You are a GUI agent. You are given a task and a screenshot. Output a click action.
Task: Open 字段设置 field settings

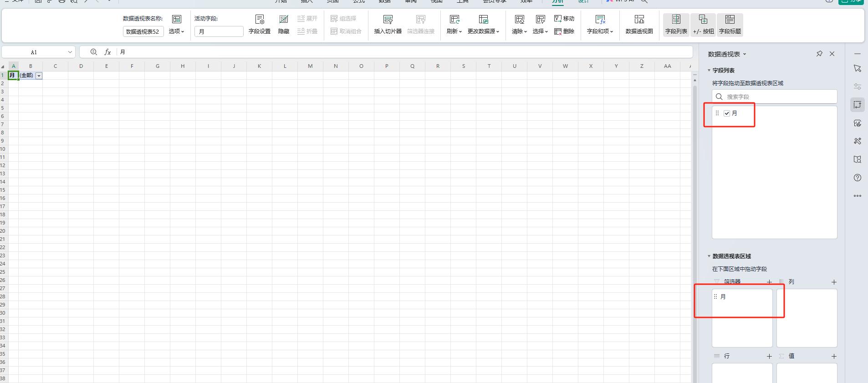pos(260,25)
